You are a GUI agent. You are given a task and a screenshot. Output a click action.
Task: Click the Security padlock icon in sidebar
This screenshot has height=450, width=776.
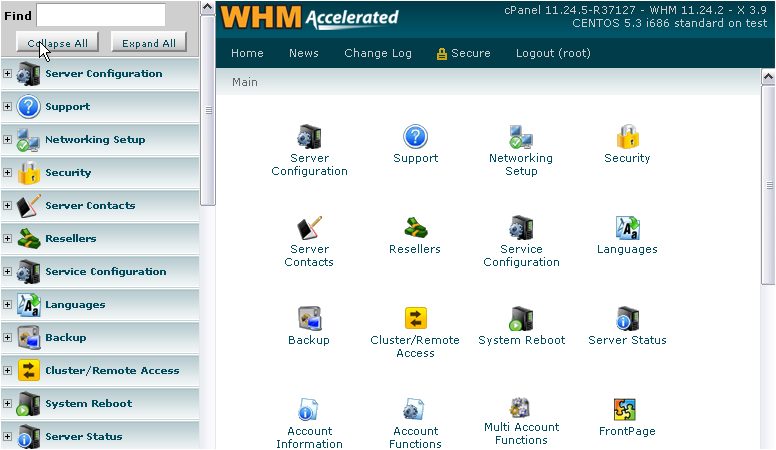coord(28,173)
